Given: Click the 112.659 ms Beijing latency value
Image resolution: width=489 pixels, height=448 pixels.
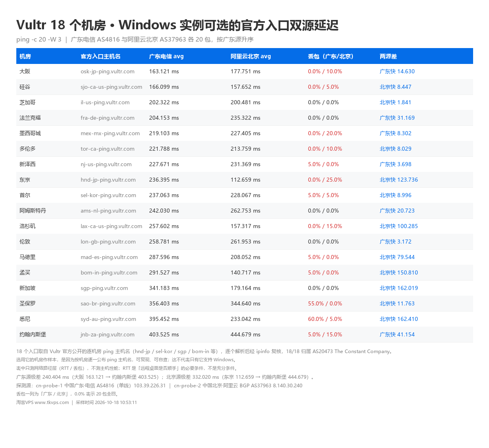Looking at the screenshot, I should [245, 180].
